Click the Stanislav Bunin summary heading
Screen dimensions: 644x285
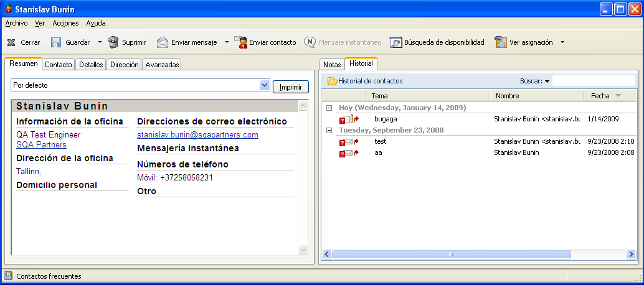point(62,106)
